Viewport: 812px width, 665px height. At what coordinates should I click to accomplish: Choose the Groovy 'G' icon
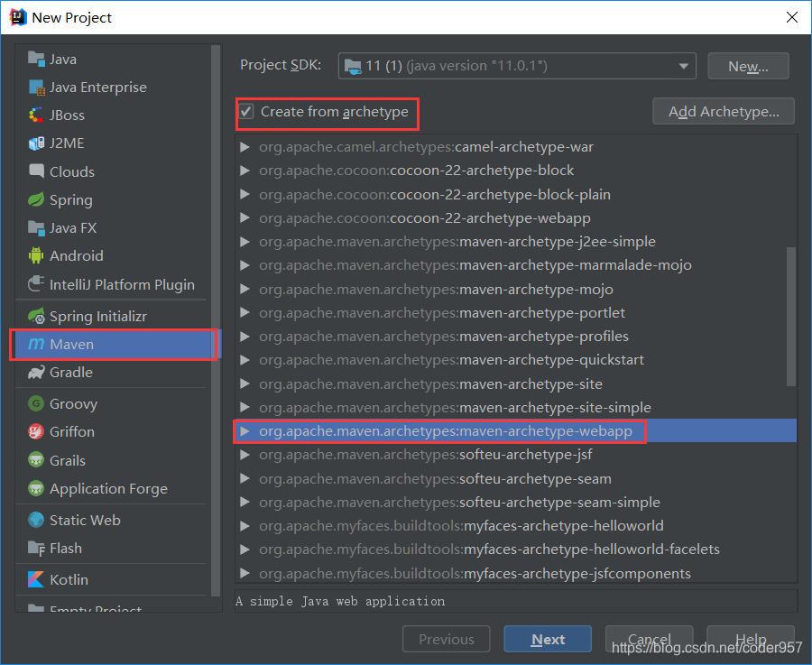pos(36,403)
